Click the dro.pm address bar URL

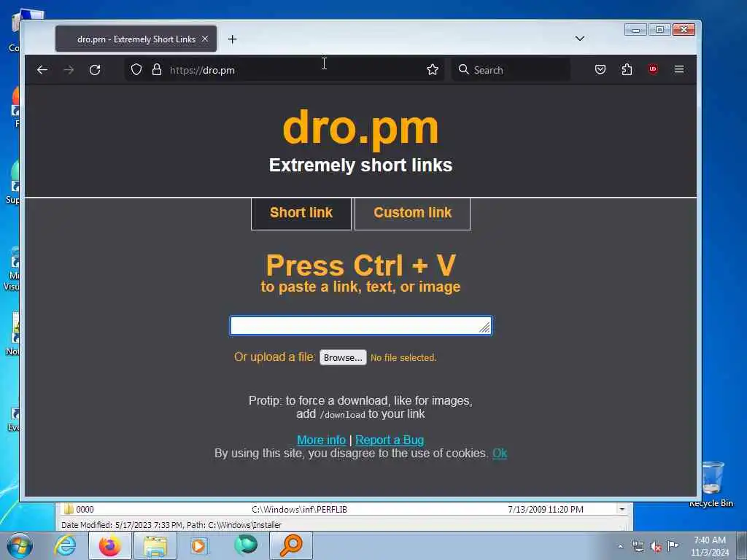(x=203, y=71)
